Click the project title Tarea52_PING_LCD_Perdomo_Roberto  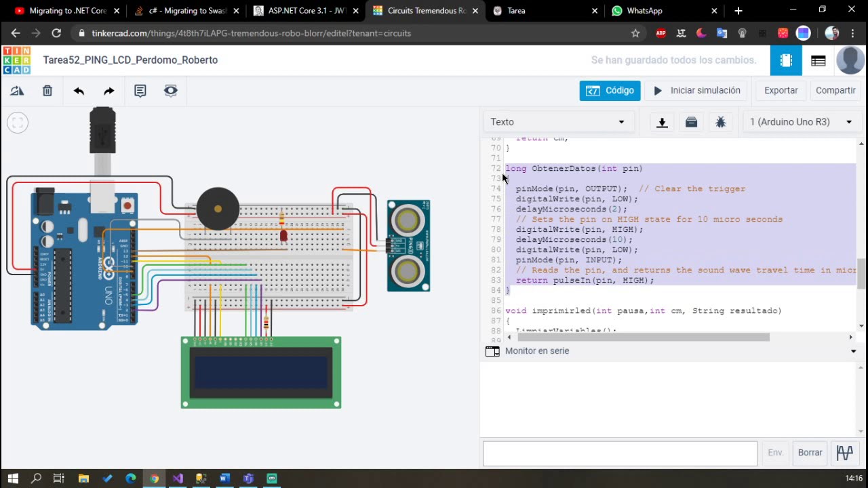(x=130, y=60)
